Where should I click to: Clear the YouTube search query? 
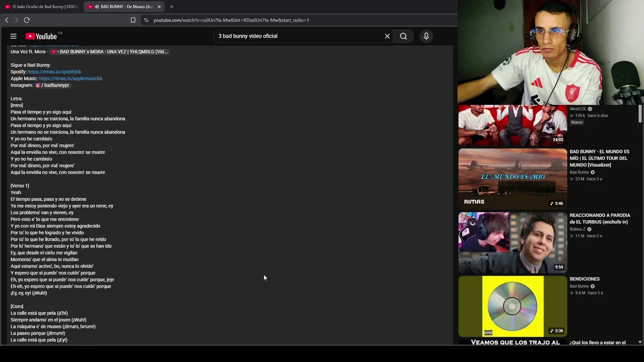387,36
